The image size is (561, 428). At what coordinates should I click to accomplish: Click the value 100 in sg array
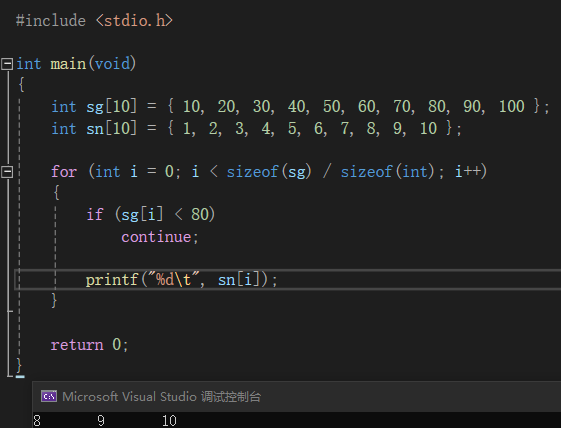pyautogui.click(x=512, y=106)
